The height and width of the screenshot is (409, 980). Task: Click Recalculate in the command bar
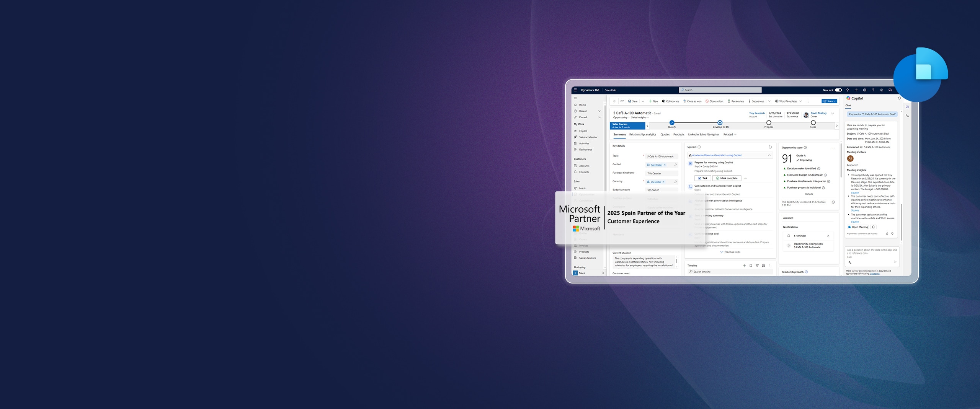click(x=736, y=101)
